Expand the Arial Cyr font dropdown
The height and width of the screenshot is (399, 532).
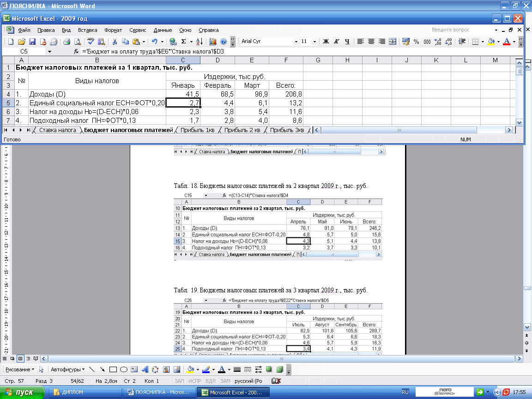point(296,42)
